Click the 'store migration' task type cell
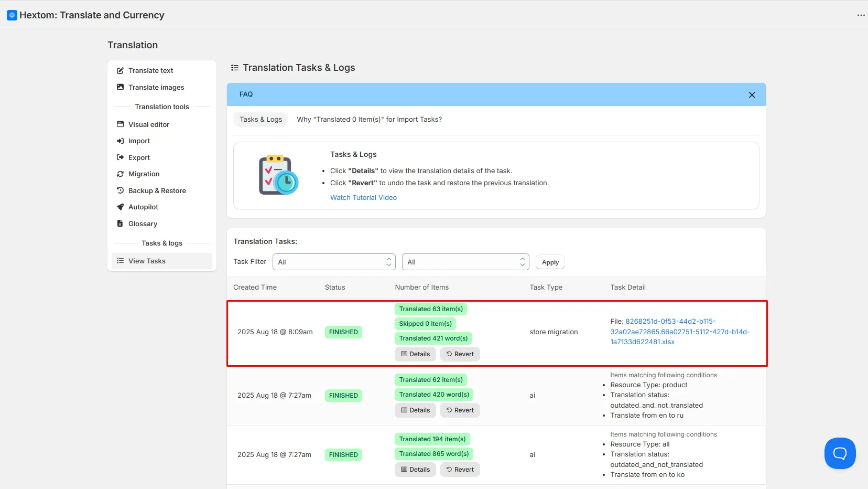 554,332
